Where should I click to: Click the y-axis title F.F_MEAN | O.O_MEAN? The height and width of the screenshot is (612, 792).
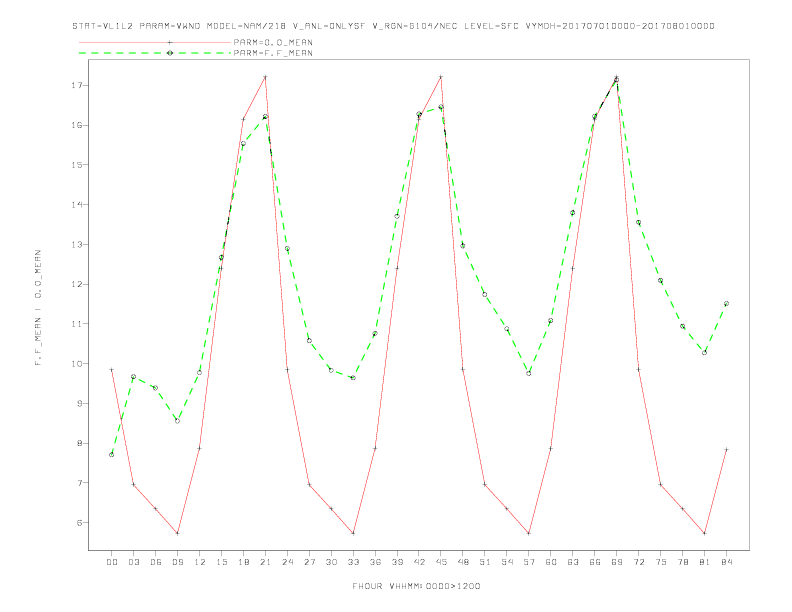[x=38, y=308]
